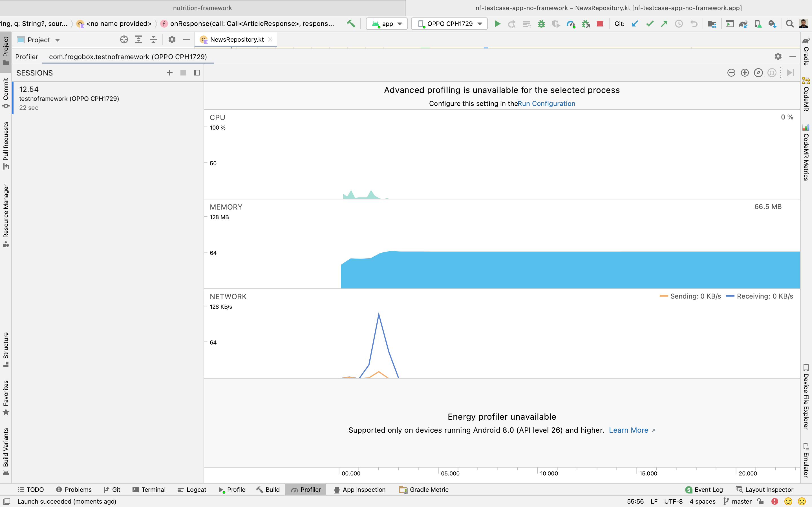The image size is (812, 507).
Task: Click the green Run app button
Action: tap(497, 24)
